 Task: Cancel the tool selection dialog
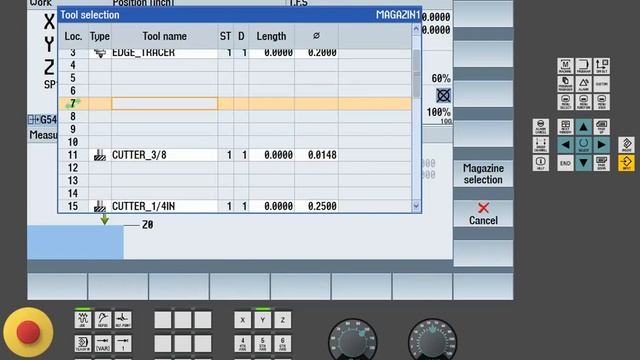pos(483,213)
